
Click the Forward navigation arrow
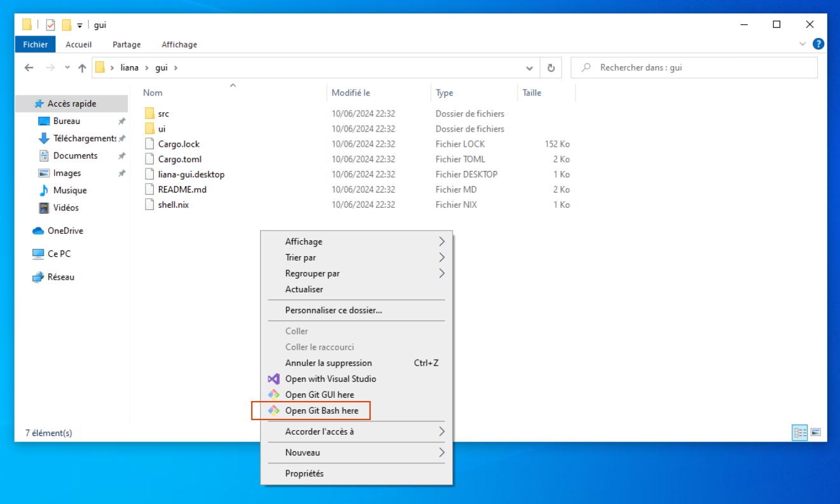[x=50, y=68]
